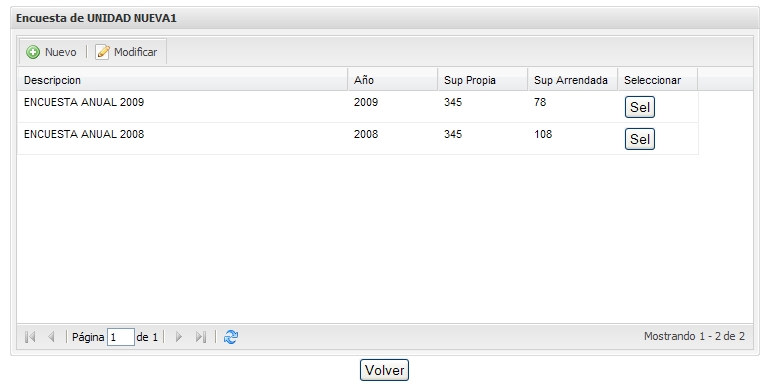Go to next page arrow icon

178,337
